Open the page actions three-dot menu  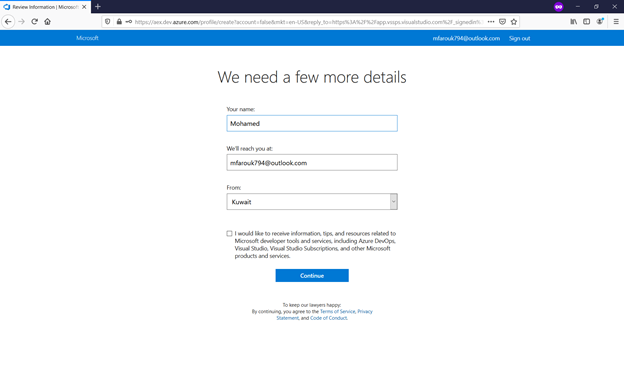point(491,22)
